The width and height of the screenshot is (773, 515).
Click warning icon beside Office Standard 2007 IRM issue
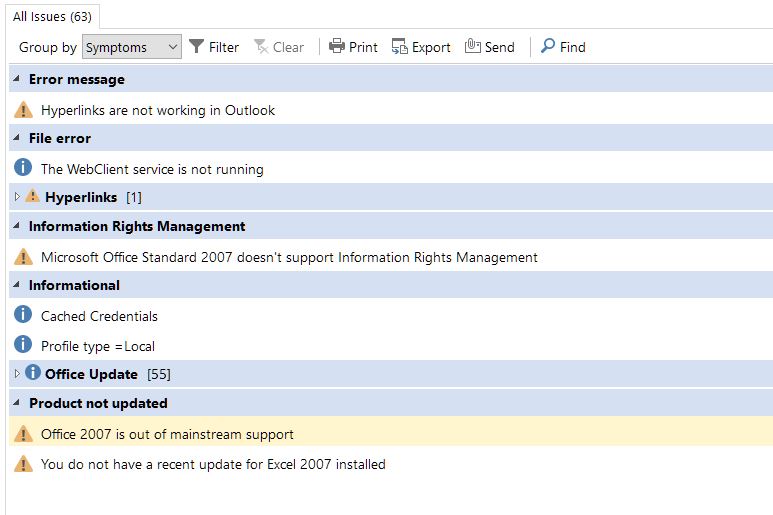pos(23,257)
